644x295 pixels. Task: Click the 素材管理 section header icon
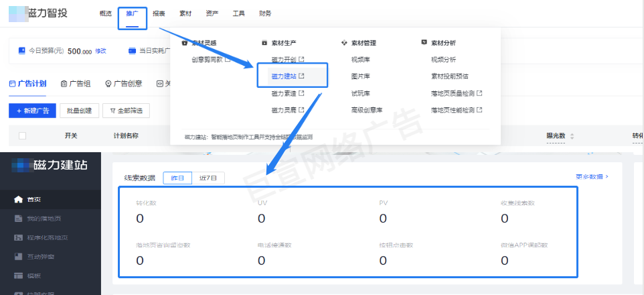[344, 43]
